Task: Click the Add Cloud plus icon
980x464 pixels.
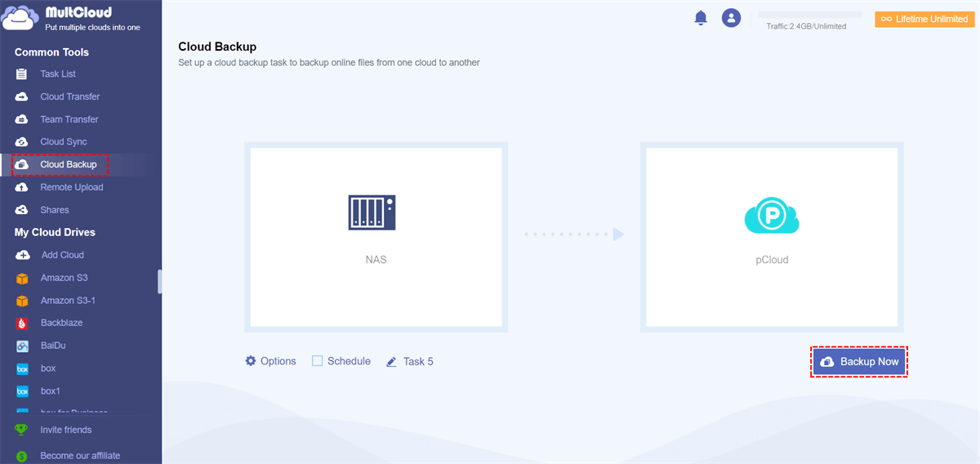Action: [x=23, y=255]
